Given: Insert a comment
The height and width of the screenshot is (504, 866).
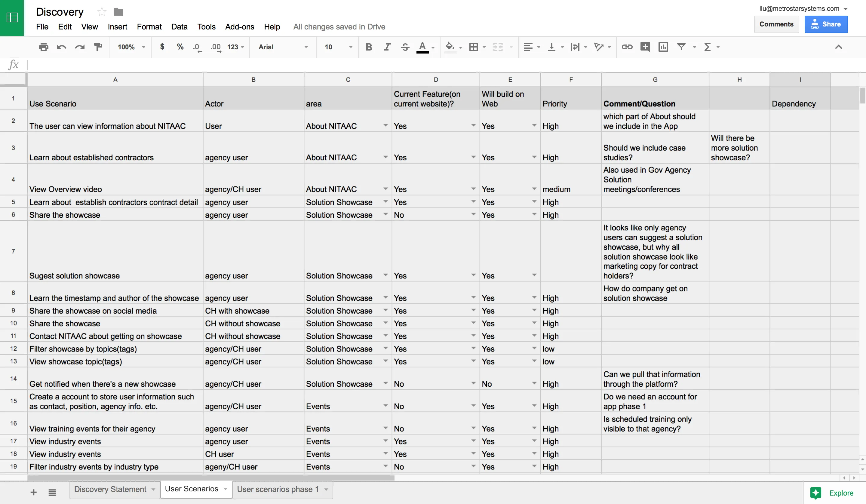Looking at the screenshot, I should (x=645, y=47).
